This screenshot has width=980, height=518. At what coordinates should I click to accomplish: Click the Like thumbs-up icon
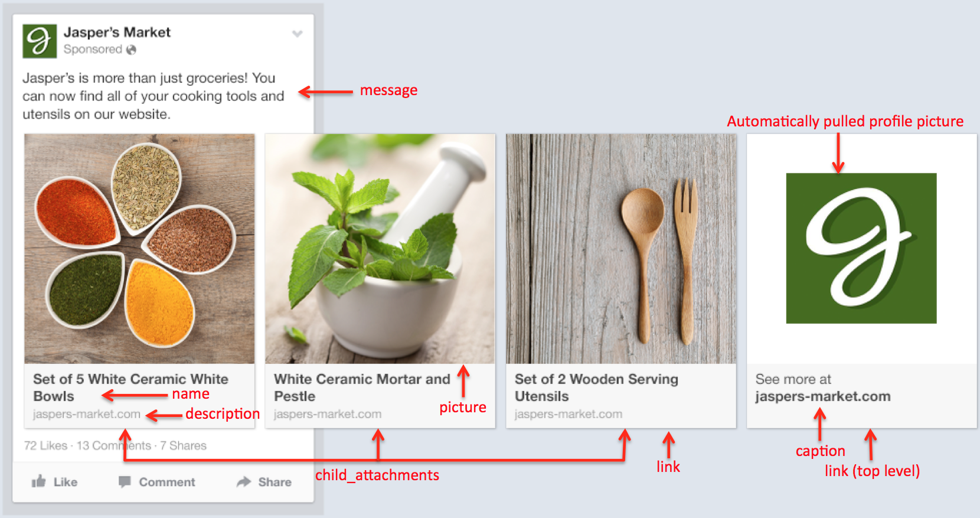pyautogui.click(x=39, y=481)
